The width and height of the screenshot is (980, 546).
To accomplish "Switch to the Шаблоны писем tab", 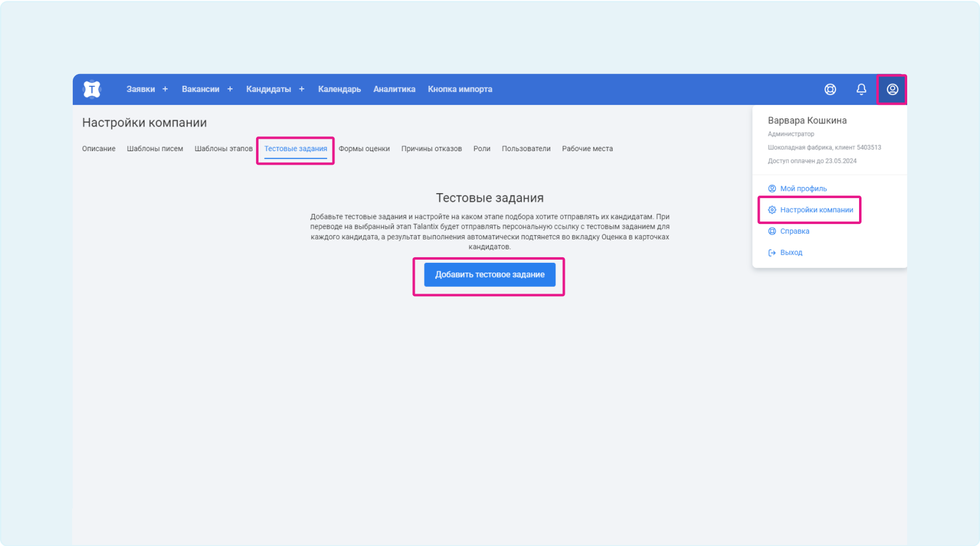I will (155, 149).
